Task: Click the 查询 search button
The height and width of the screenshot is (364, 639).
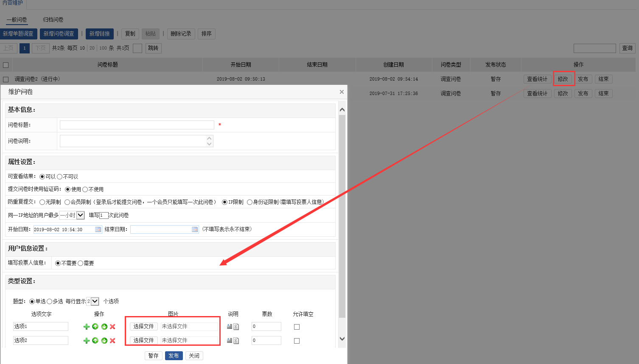Action: coord(627,48)
